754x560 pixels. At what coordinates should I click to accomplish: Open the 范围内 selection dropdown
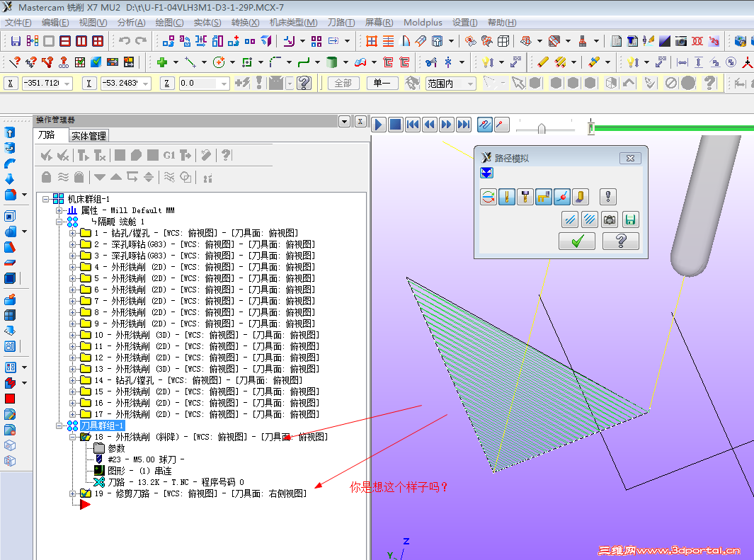point(471,84)
